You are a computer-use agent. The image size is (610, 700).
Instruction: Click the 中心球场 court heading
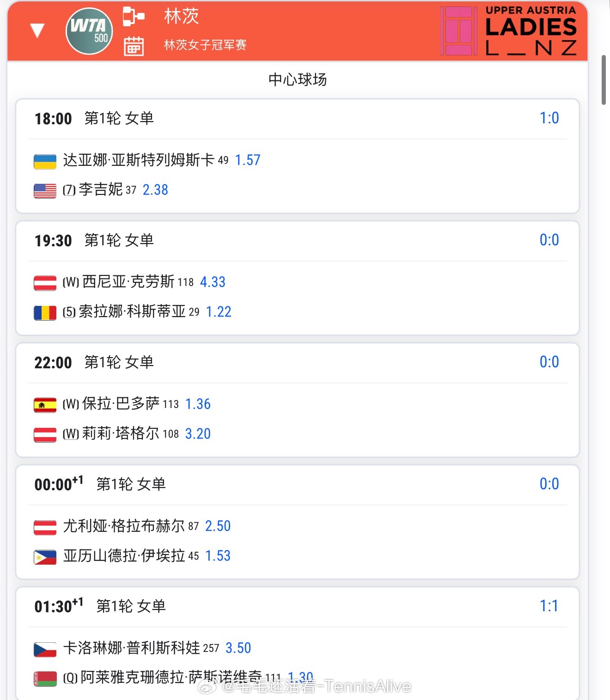298,79
